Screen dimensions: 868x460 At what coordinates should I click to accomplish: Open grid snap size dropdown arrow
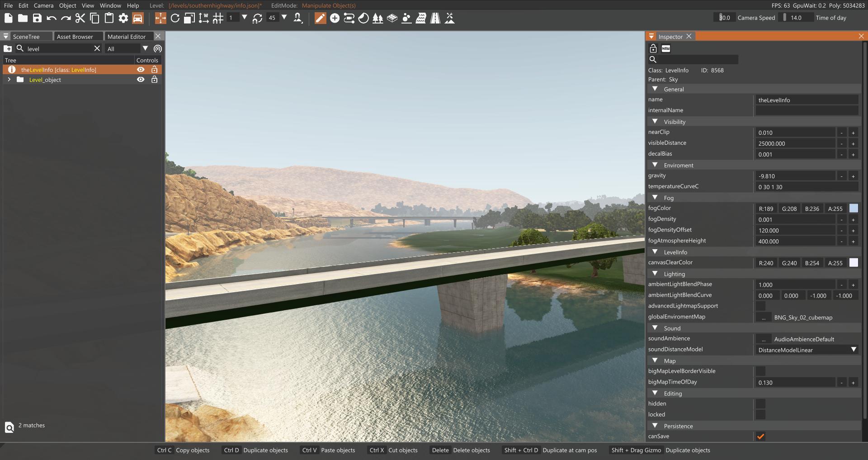point(245,18)
